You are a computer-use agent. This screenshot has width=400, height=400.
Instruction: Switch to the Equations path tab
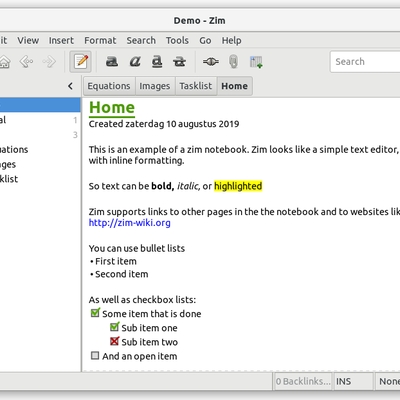pyautogui.click(x=109, y=86)
